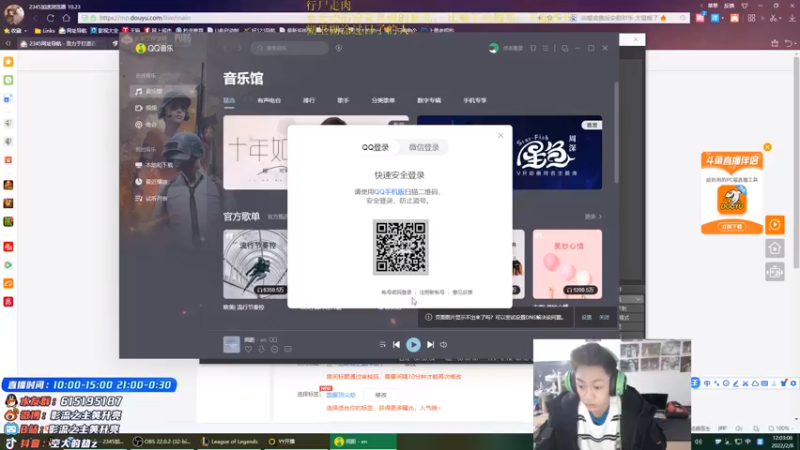Focus the QQ Music search box

coord(290,48)
